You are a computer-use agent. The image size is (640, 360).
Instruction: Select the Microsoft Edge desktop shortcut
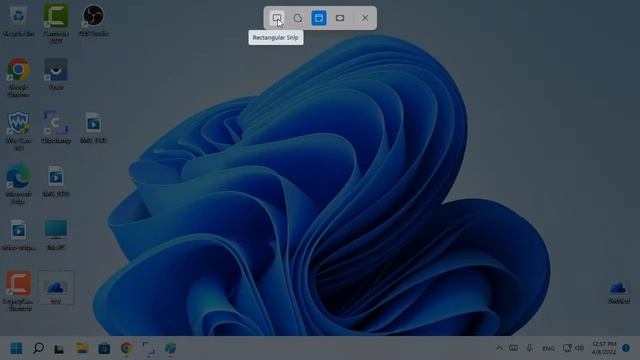click(18, 184)
